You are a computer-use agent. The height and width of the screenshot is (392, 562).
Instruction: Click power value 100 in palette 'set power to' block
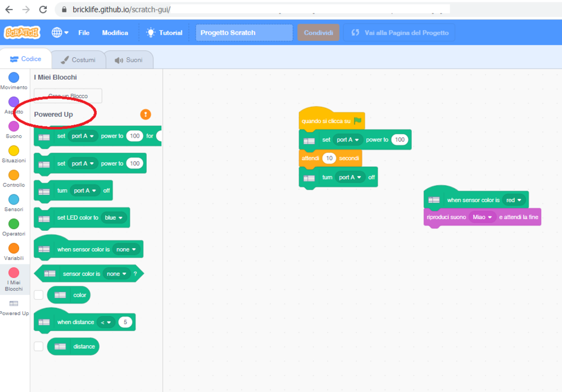(135, 163)
